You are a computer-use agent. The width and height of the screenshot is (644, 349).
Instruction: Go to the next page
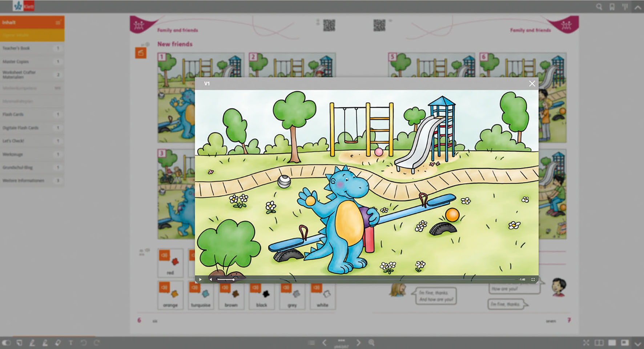point(358,343)
